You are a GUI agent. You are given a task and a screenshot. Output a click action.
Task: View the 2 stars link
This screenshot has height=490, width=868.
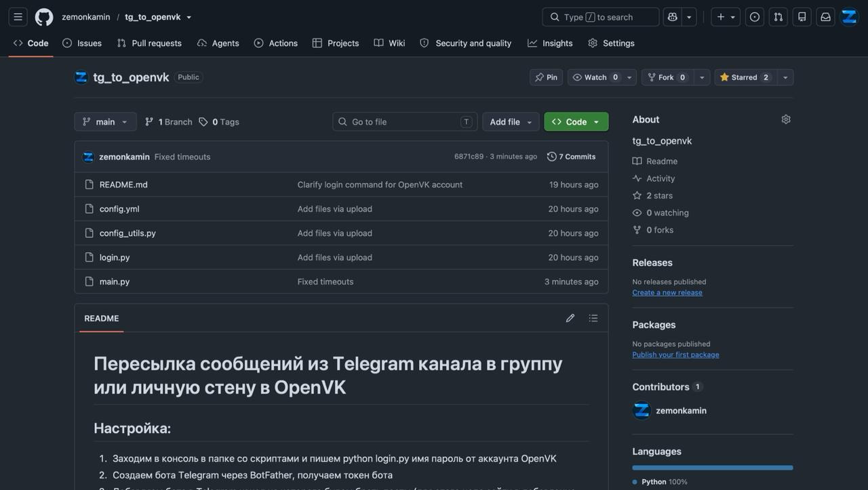[x=653, y=196]
